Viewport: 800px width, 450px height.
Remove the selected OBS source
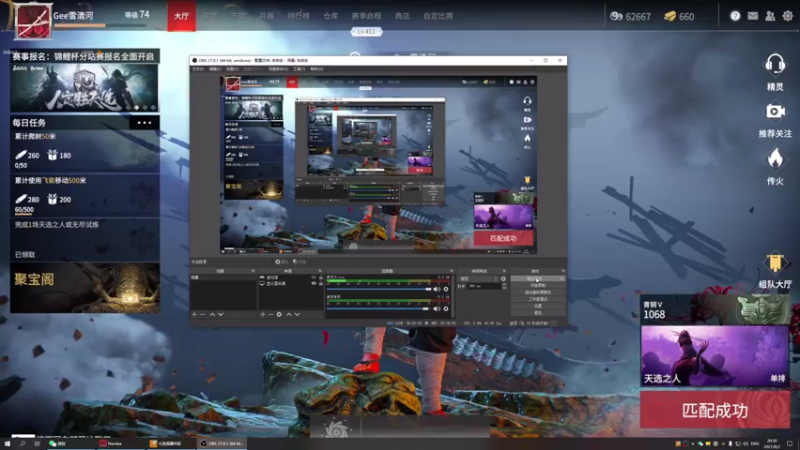tap(271, 314)
